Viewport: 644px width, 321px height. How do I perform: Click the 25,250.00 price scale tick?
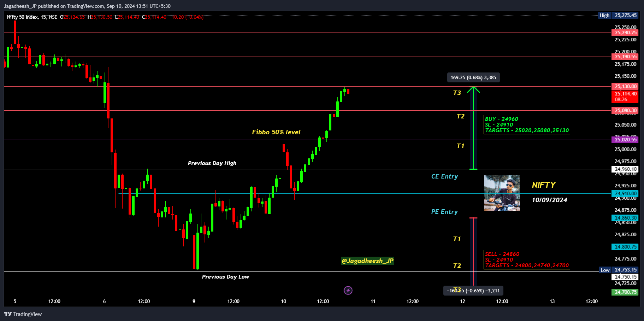coord(625,27)
